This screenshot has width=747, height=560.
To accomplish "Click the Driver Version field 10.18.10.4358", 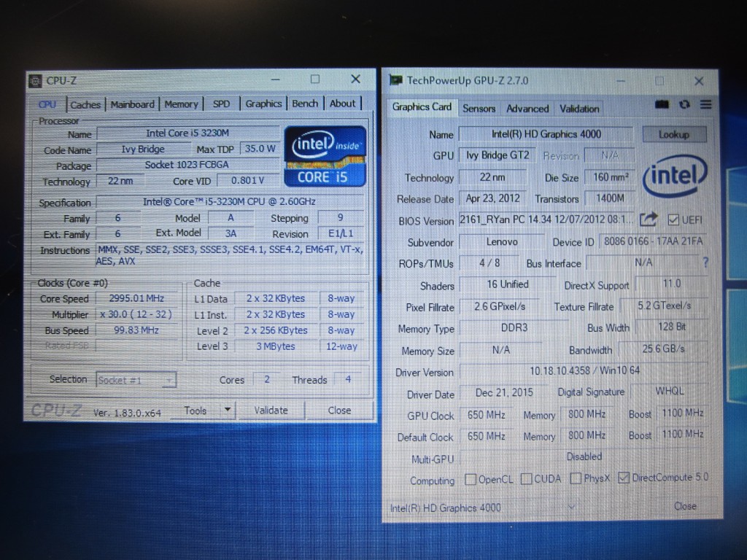I will [584, 370].
